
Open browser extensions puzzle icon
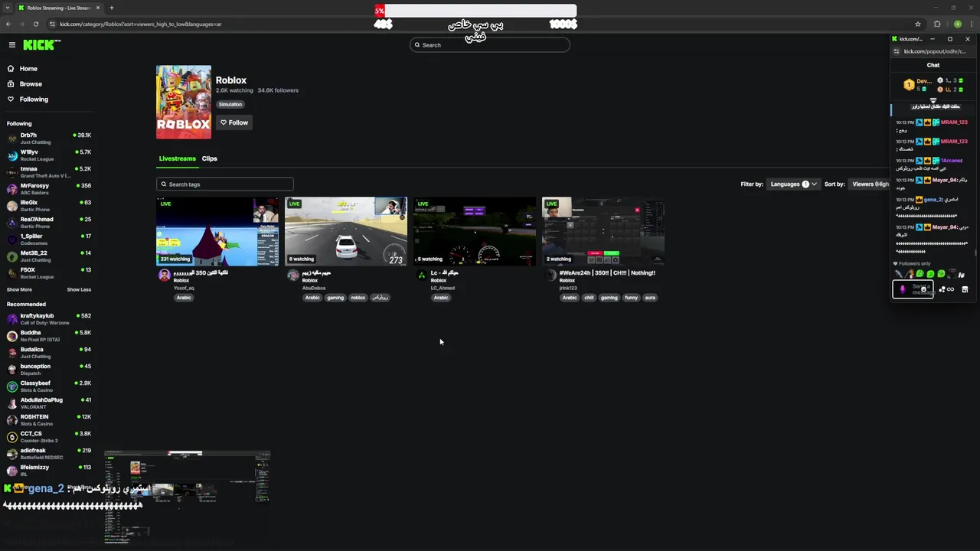coord(937,24)
